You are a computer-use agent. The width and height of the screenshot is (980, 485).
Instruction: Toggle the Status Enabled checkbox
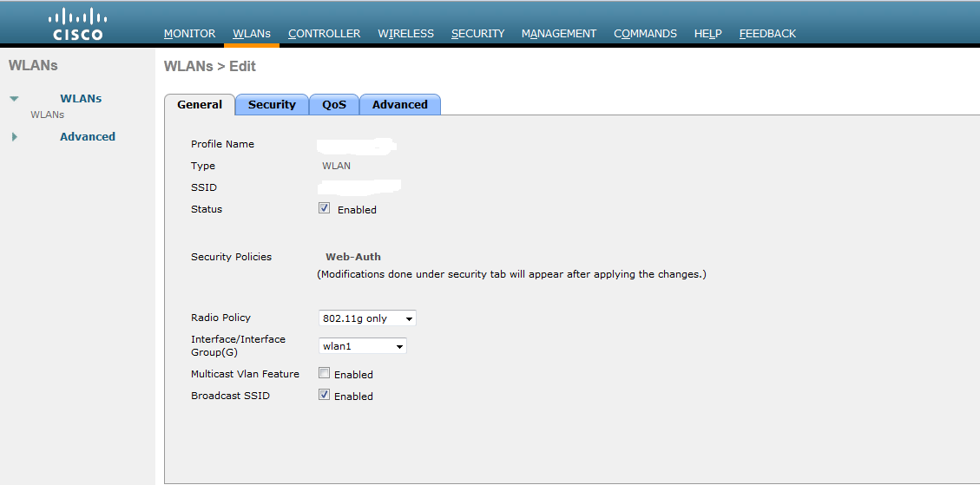pyautogui.click(x=324, y=209)
